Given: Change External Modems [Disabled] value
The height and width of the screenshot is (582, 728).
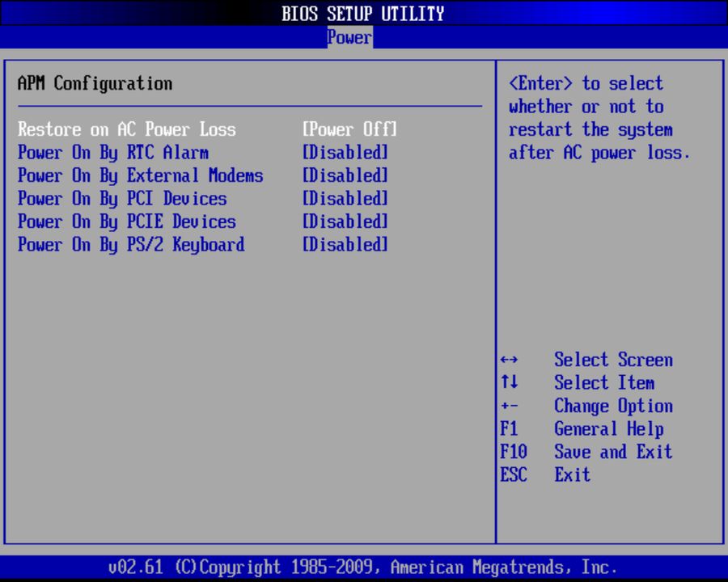Looking at the screenshot, I should coord(345,175).
